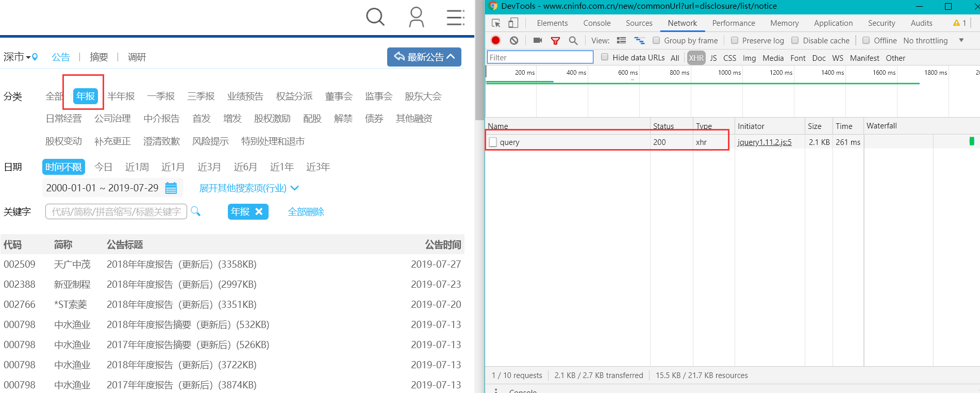Toggle capture screenshots camera icon
Screen dimensions: 980x393
pos(538,40)
